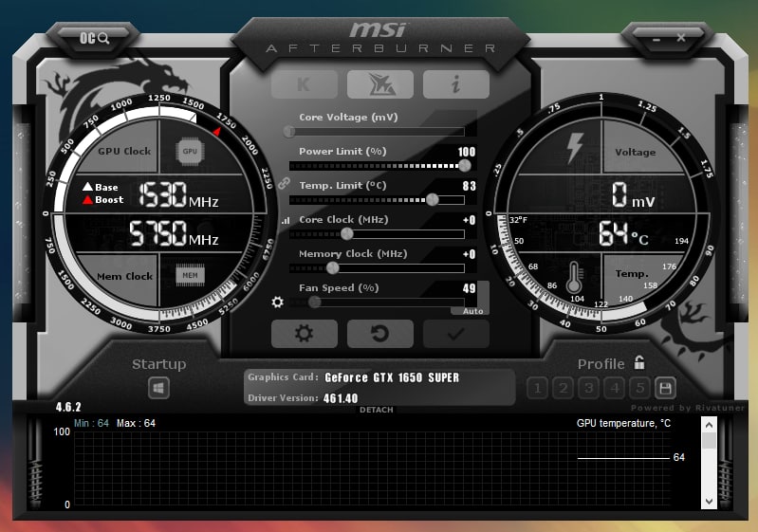Select profile slot 1
758x532 pixels.
coord(537,388)
